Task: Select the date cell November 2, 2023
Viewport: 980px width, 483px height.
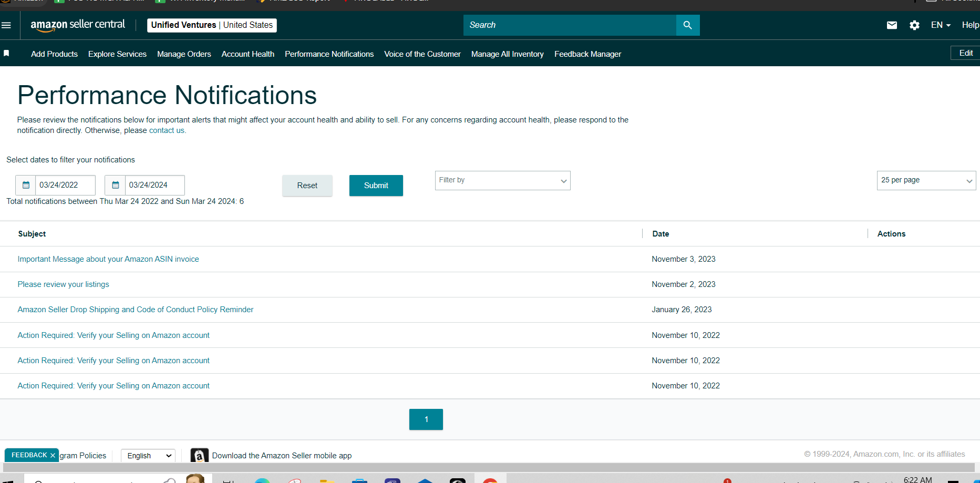Action: [684, 284]
